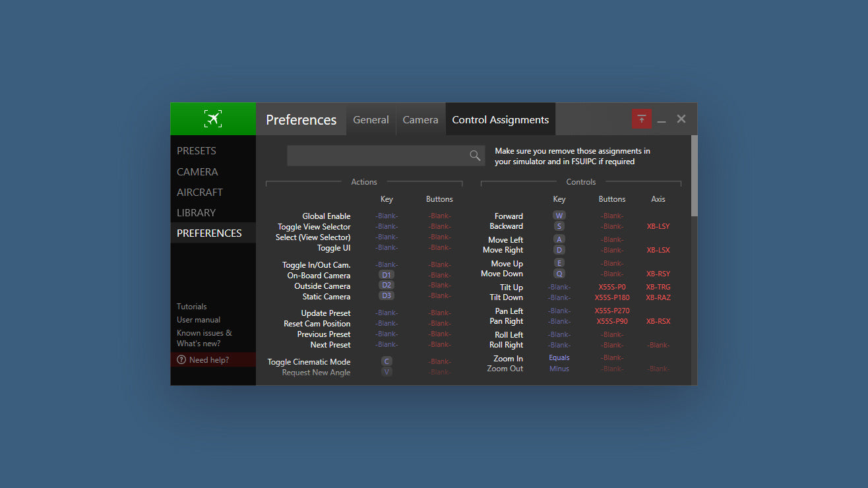This screenshot has height=488, width=868.
Task: Open the Tutorials link
Action: [x=191, y=307]
